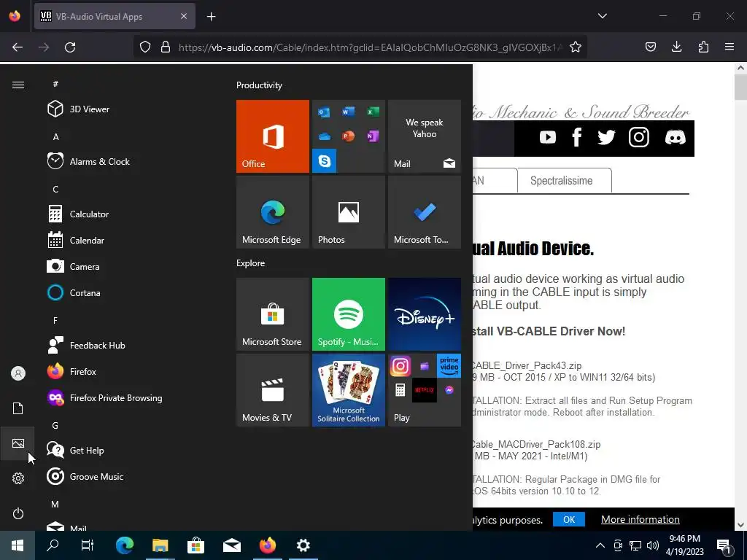Select the Explore group header
747x560 pixels.
click(x=251, y=262)
